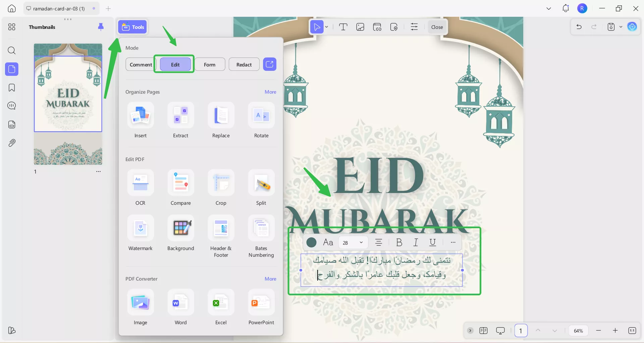Open More options under PDF Converter
This screenshot has width=644, height=343.
click(x=270, y=279)
